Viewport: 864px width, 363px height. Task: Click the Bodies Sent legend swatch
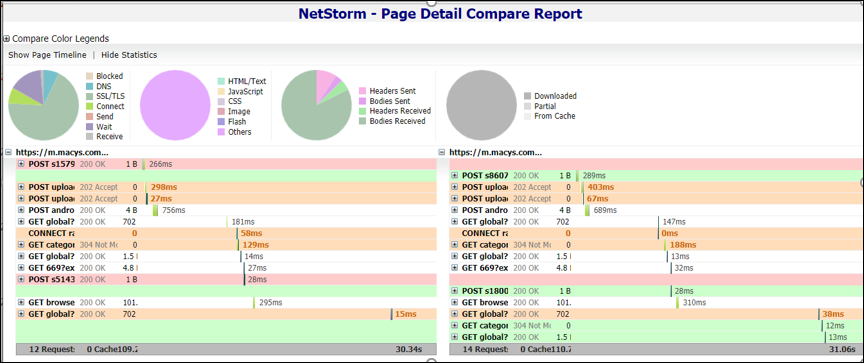click(363, 101)
